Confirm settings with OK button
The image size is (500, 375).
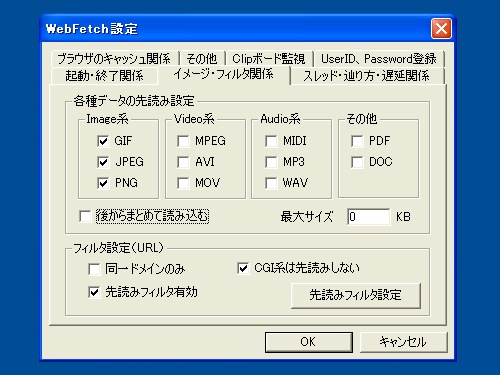pos(309,342)
